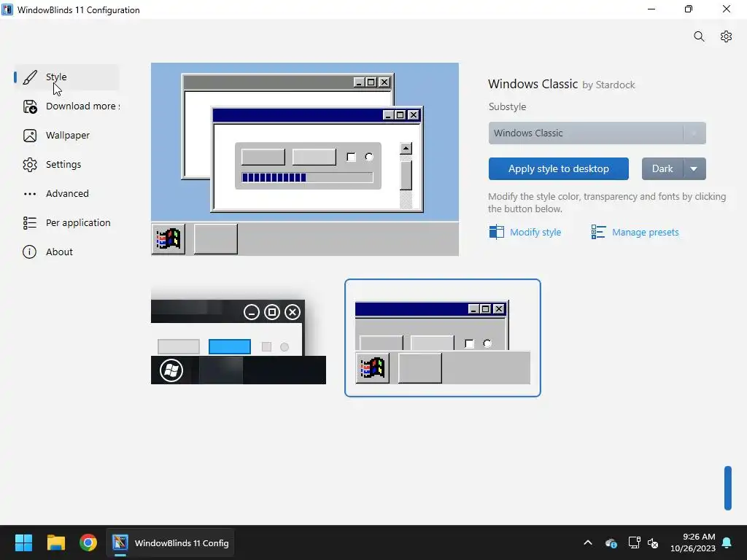Launch Google Chrome from the taskbar
This screenshot has width=747, height=560.
click(x=88, y=542)
